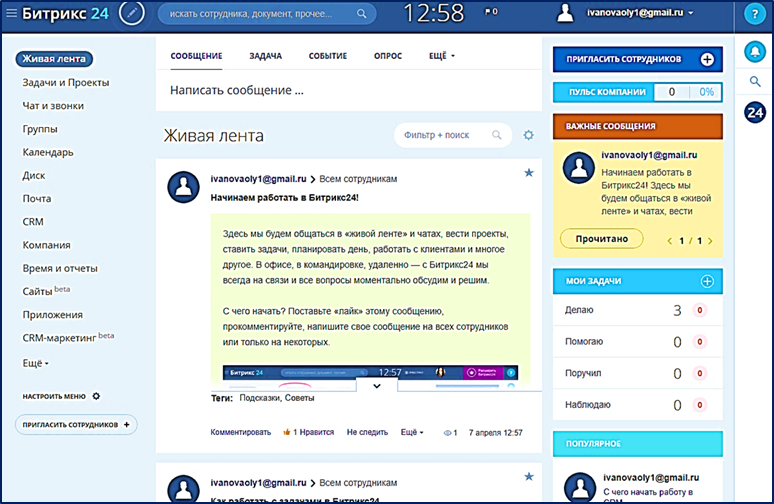Toggle favorite star on the first post
This screenshot has height=504, width=774.
529,173
